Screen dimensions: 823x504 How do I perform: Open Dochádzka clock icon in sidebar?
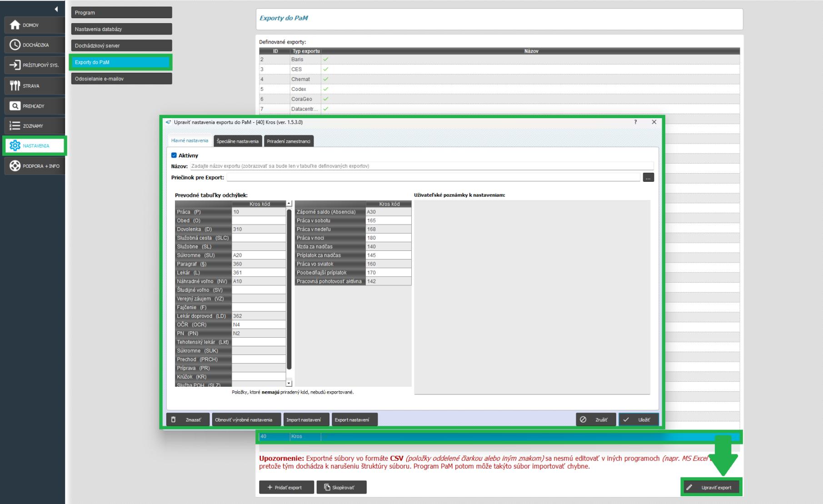[x=15, y=45]
